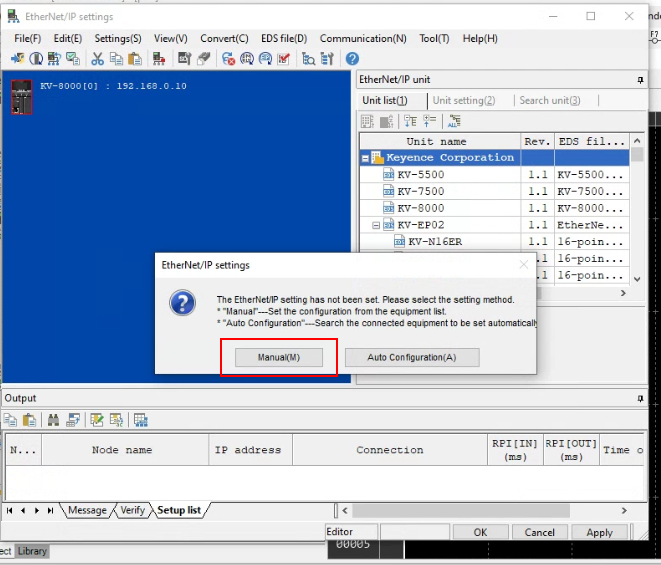The width and height of the screenshot is (661, 565).
Task: Click the tree with magnifier search icon
Action: coord(308,59)
